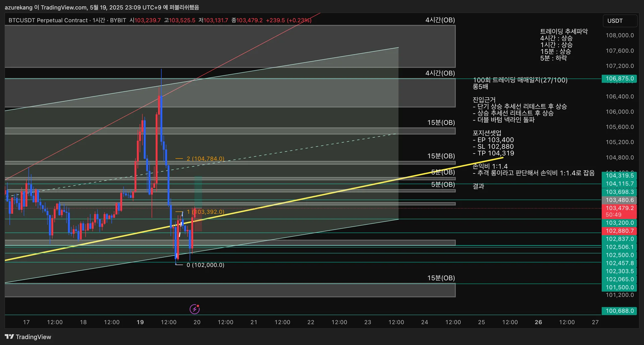Click the 손익비 1:1.4 text line

490,166
